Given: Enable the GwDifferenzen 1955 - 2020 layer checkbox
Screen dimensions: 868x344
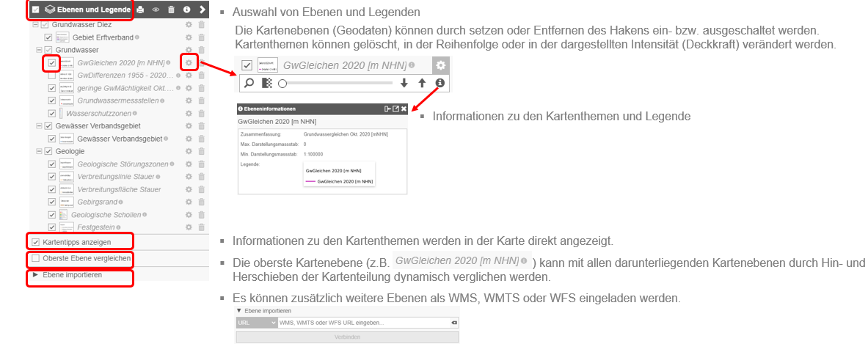Looking at the screenshot, I should pos(52,76).
